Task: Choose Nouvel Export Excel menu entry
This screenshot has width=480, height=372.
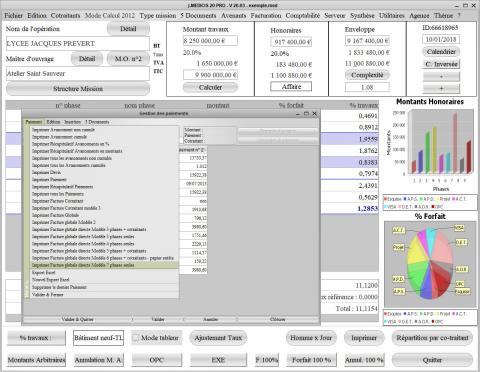Action: 104,280
